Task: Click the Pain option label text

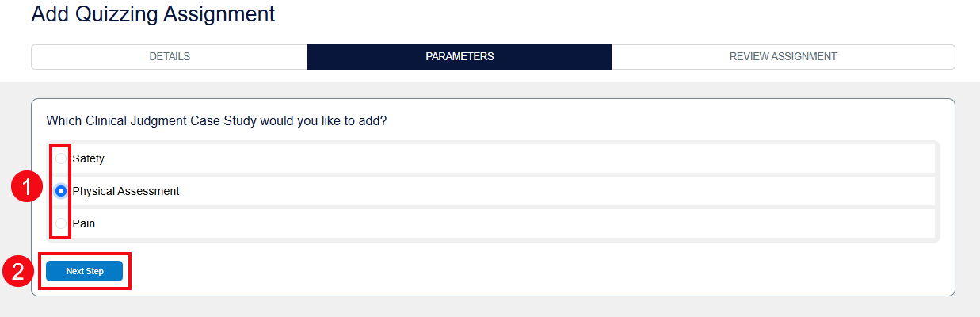Action: point(83,223)
